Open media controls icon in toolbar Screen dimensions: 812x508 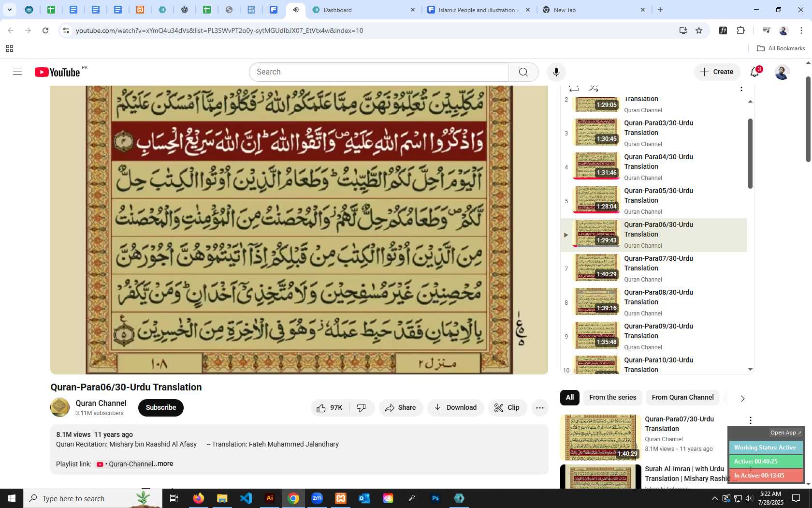click(766, 30)
